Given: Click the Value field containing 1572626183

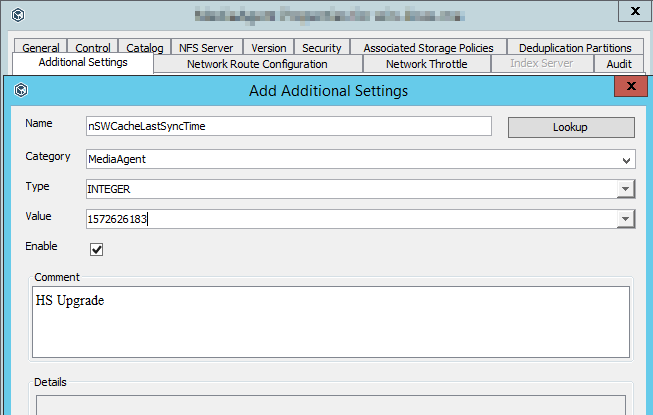Looking at the screenshot, I should [x=350, y=219].
